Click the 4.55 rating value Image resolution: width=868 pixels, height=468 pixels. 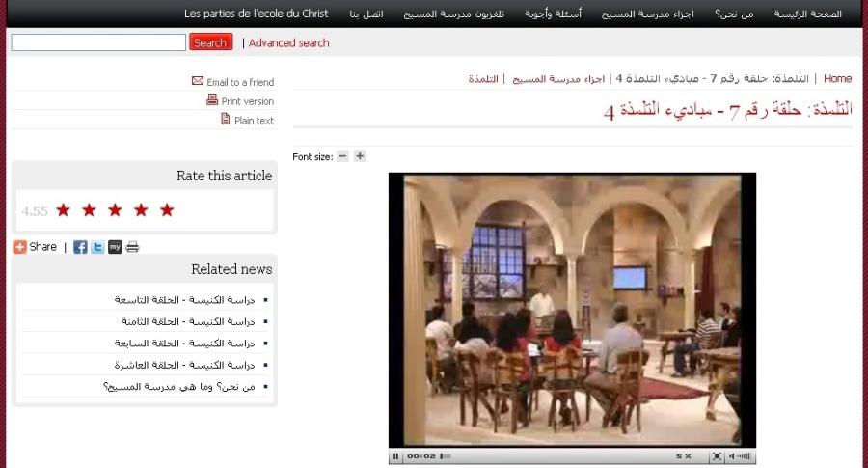[x=35, y=211]
